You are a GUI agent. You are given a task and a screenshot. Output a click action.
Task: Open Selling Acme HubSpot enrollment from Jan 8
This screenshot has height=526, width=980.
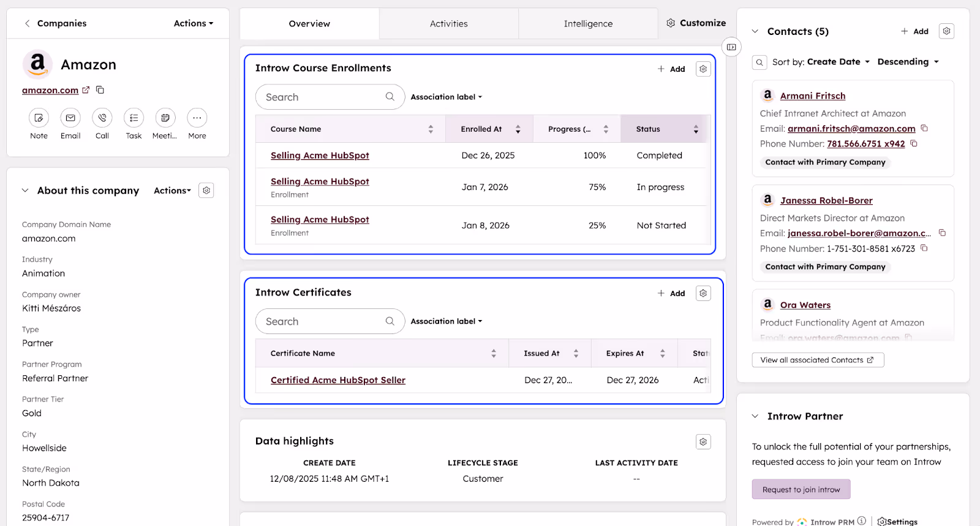[x=320, y=219]
